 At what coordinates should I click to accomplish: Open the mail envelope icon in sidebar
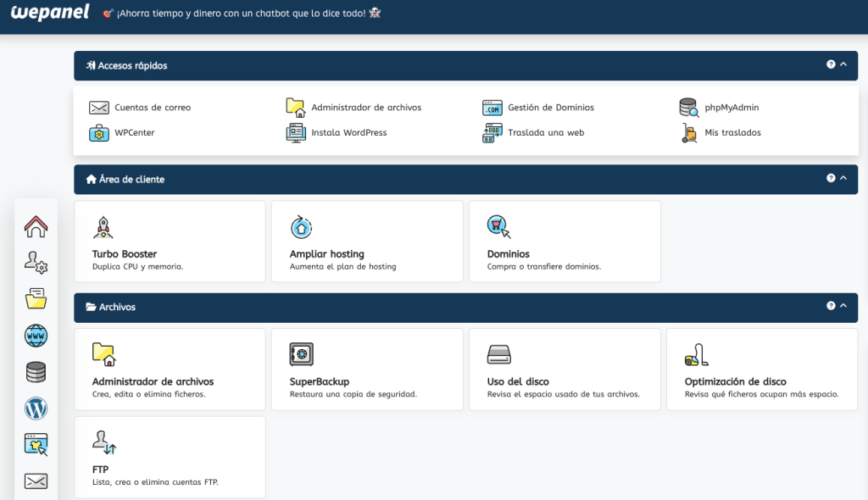pos(36,481)
